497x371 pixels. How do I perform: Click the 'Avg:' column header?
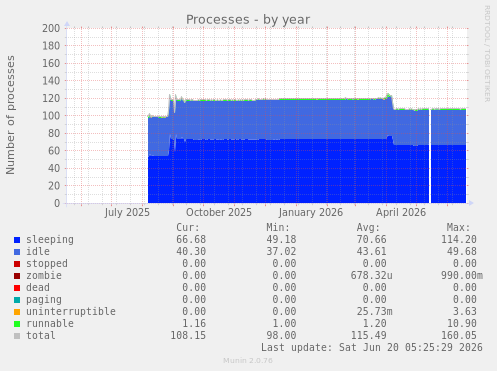coord(368,228)
